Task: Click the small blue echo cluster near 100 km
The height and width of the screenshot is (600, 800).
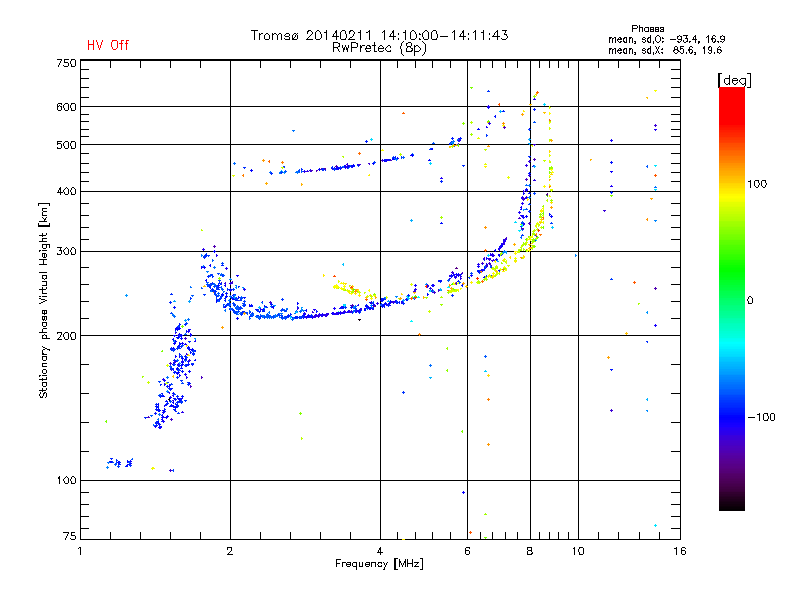Action: pos(119,463)
